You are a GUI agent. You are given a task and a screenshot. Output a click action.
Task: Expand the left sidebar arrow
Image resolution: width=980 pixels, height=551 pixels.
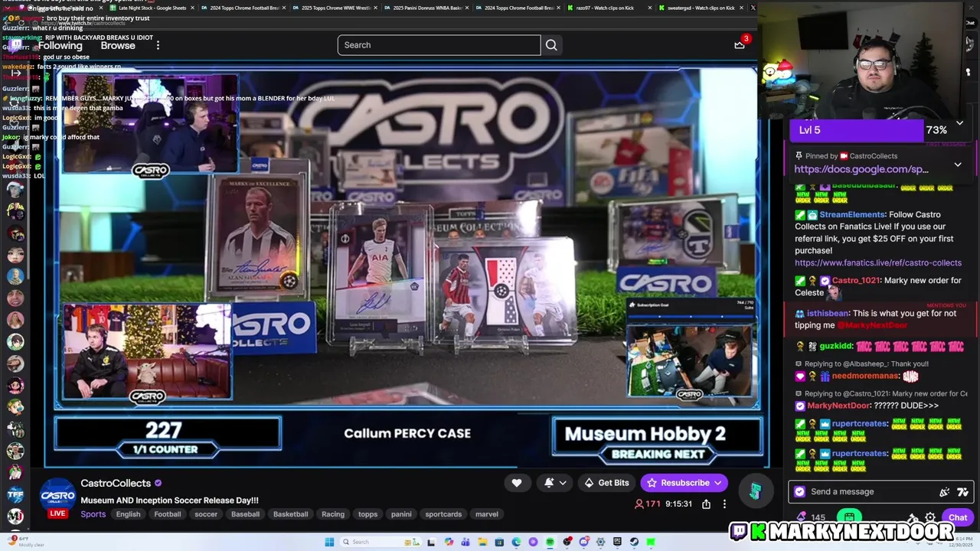(x=15, y=73)
